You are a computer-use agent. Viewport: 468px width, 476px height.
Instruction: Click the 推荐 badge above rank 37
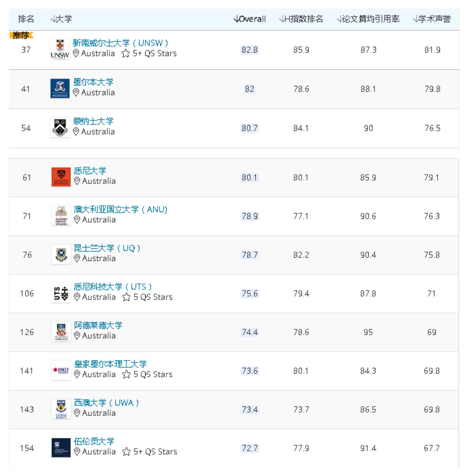click(21, 35)
